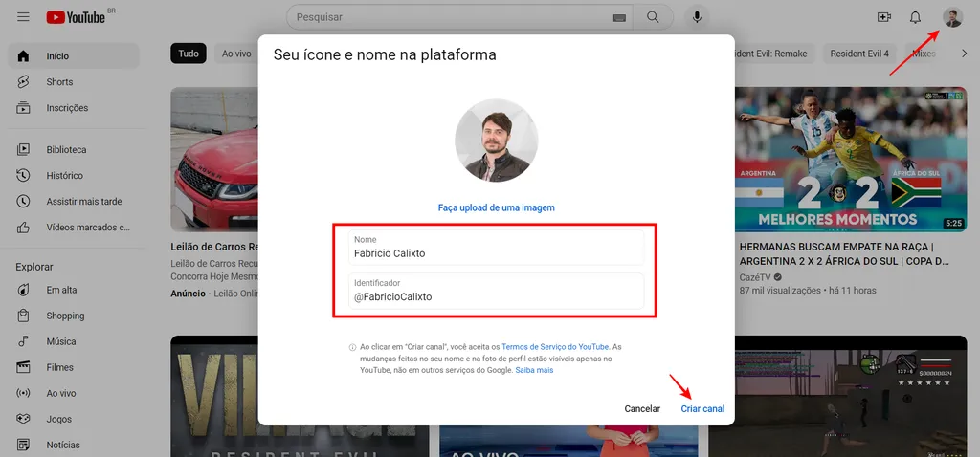The image size is (980, 457).
Task: Select the Ao vivo filter chip
Action: click(x=236, y=54)
